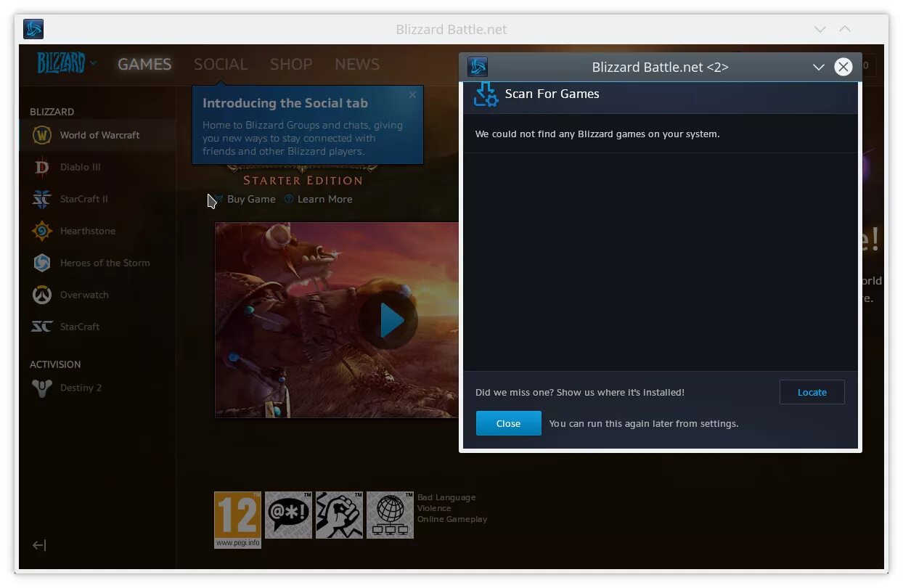Screen dimensions: 903x588
Task: Select the Destiny 2 game icon
Action: [42, 388]
